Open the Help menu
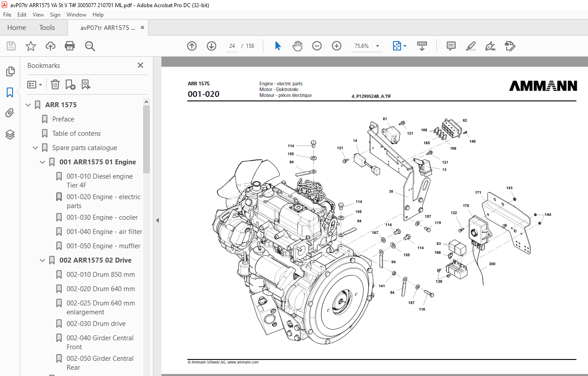588x376 pixels. tap(98, 15)
